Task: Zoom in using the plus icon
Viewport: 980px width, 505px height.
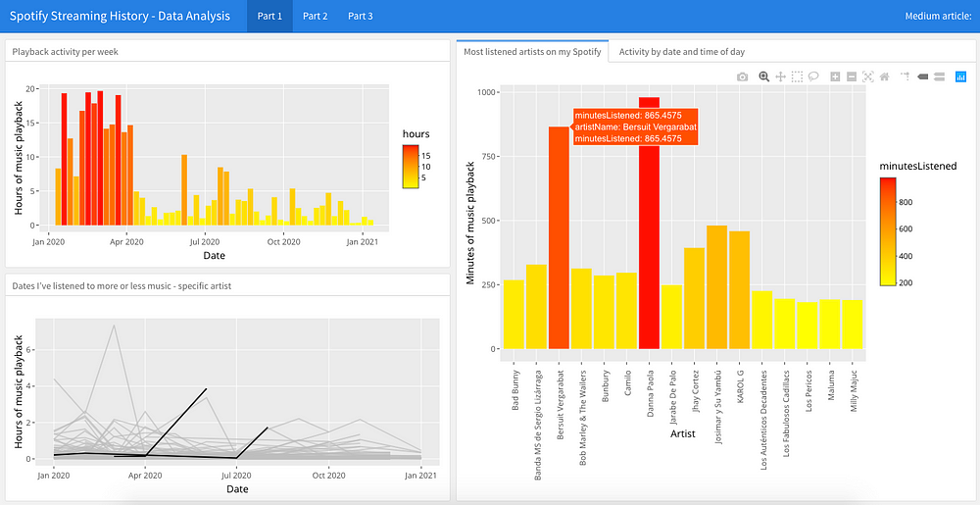Action: [x=835, y=76]
